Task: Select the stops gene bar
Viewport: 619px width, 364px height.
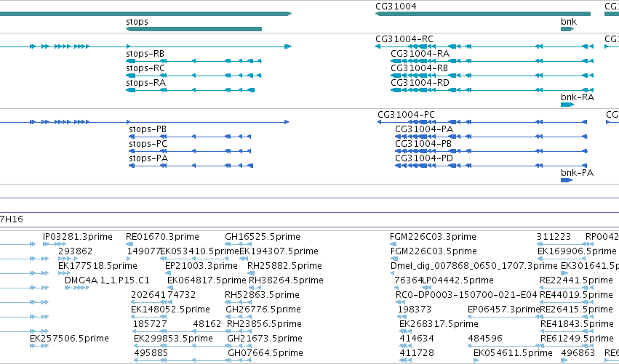Action: (x=193, y=29)
